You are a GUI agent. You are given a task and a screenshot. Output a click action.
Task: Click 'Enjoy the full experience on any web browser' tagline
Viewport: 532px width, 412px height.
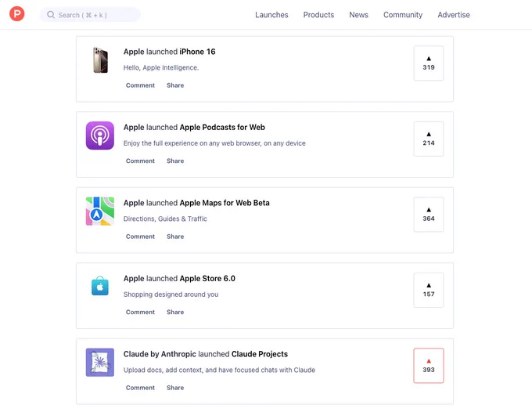[x=214, y=143]
